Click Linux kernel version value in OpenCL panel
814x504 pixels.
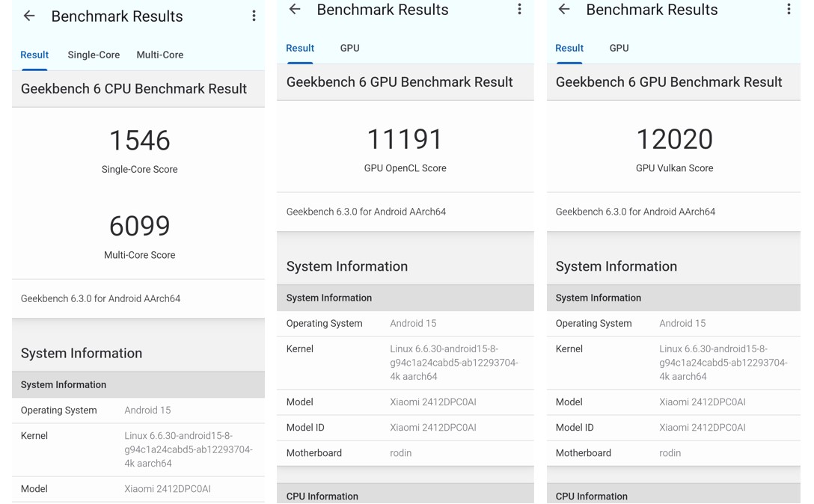pos(454,363)
